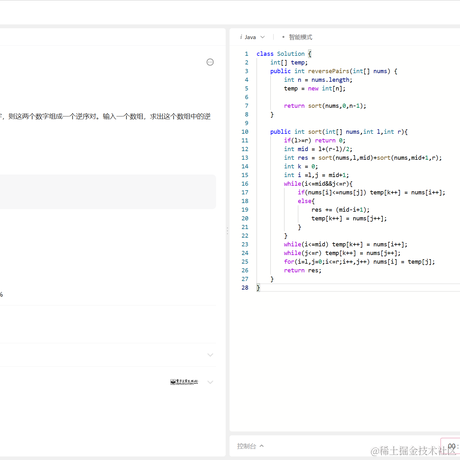Click the round icon in the problem panel
460x460 pixels.
[210, 62]
